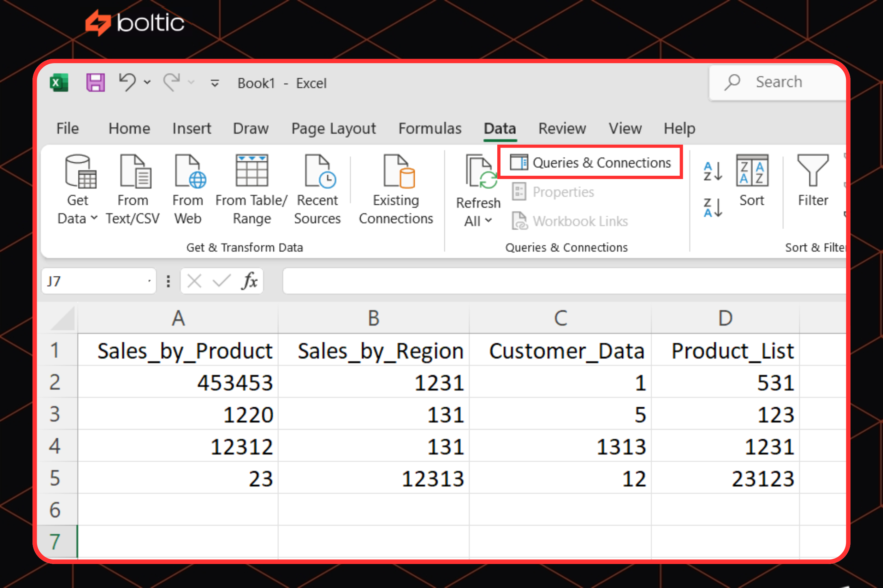
Task: Save the workbook with the floppy icon
Action: pos(95,83)
